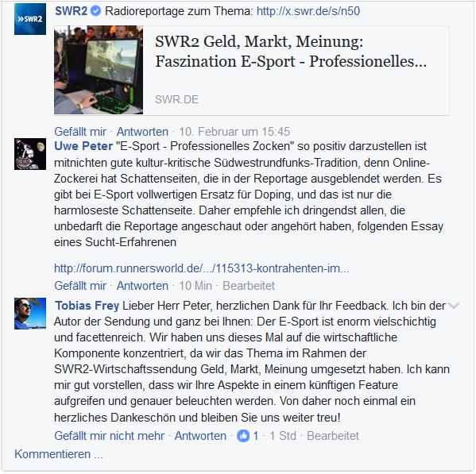Screen dimensions: 476x474
Task: Reply to Uwe Peter's comment via Antworten
Action: (x=142, y=286)
